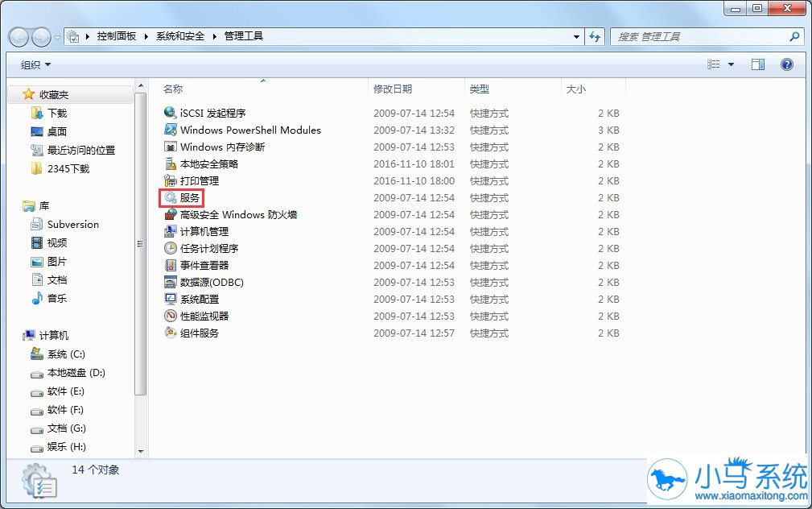Select the 计算机管理 icon
The width and height of the screenshot is (812, 509).
[x=170, y=231]
